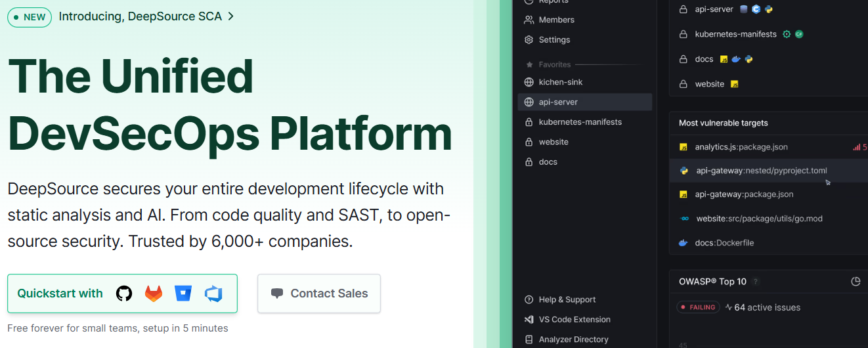This screenshot has width=868, height=348.
Task: Click the NEW badge pill
Action: pos(30,17)
